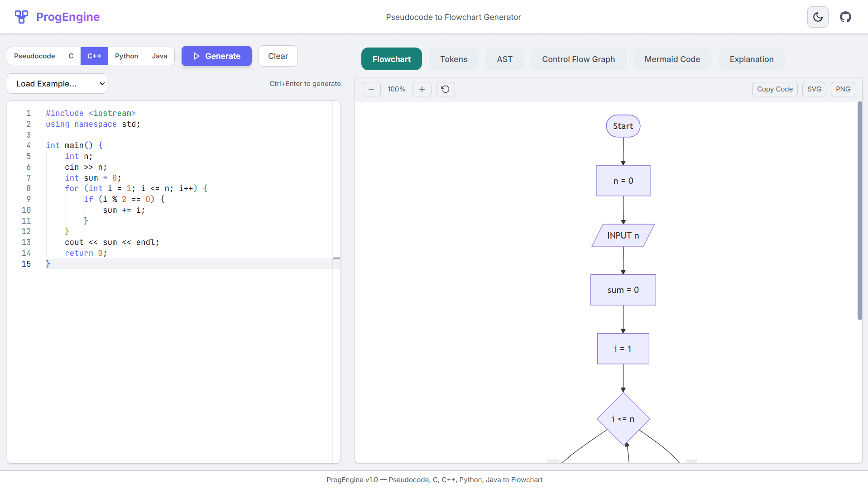This screenshot has width=868, height=488.
Task: Click the 'INPUT n' flowchart node
Action: pyautogui.click(x=623, y=235)
